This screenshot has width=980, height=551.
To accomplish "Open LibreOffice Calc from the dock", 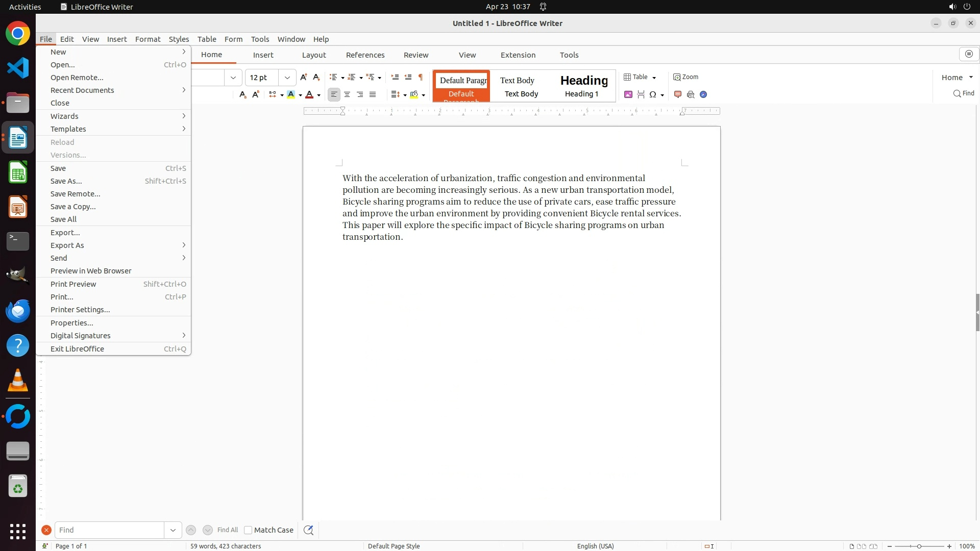I will point(18,172).
